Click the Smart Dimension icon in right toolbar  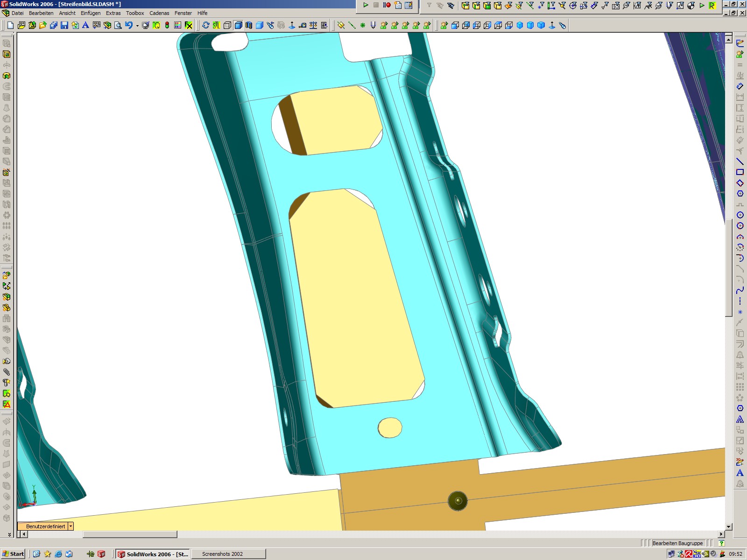coord(740,86)
